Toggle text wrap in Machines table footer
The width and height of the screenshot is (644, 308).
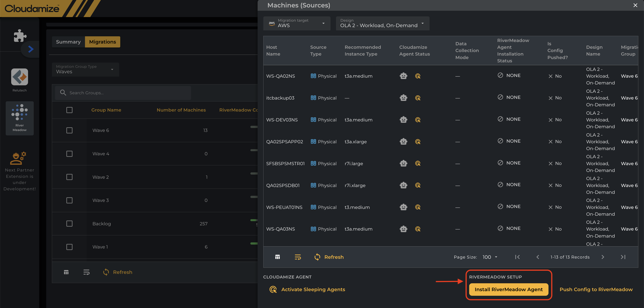coord(297,257)
